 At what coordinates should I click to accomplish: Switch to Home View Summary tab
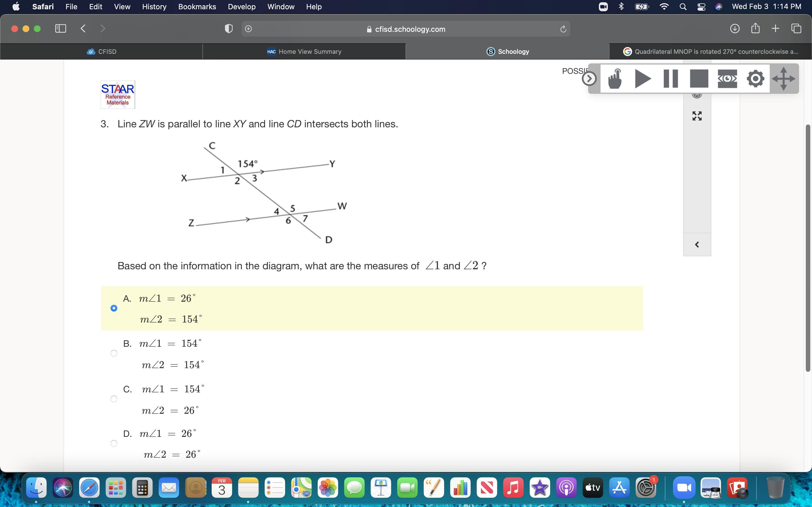pyautogui.click(x=304, y=52)
